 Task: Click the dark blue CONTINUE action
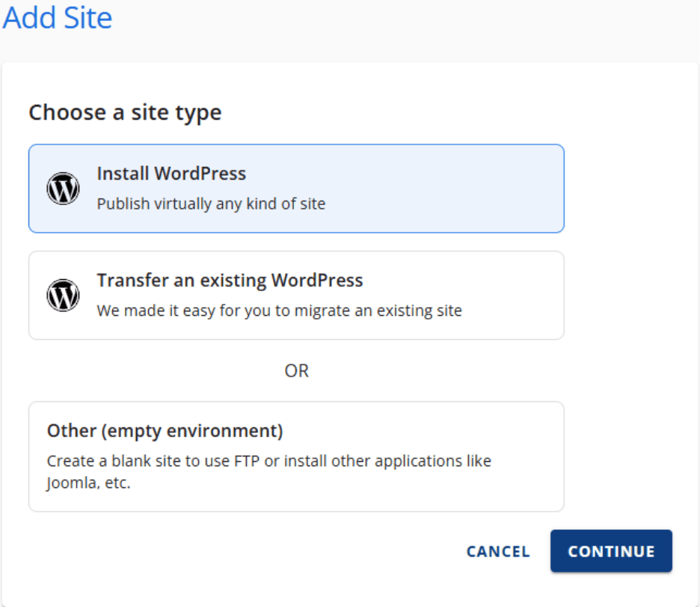click(611, 551)
